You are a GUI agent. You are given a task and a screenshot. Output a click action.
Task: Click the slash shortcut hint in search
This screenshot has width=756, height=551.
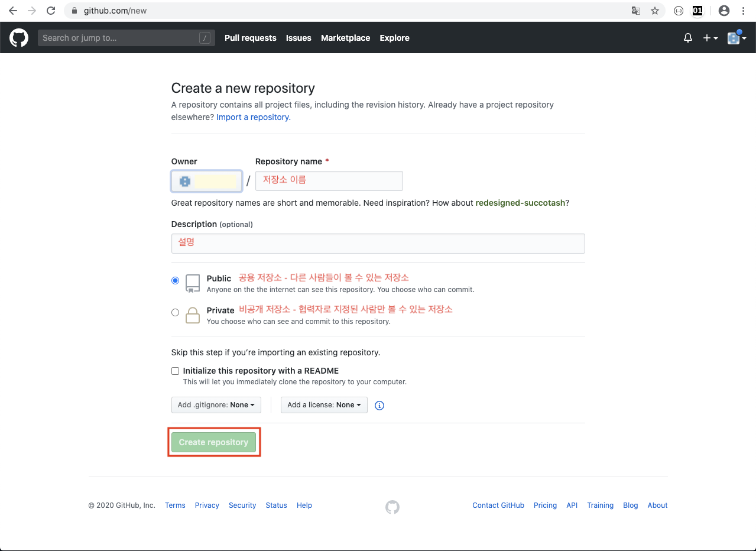tap(205, 38)
